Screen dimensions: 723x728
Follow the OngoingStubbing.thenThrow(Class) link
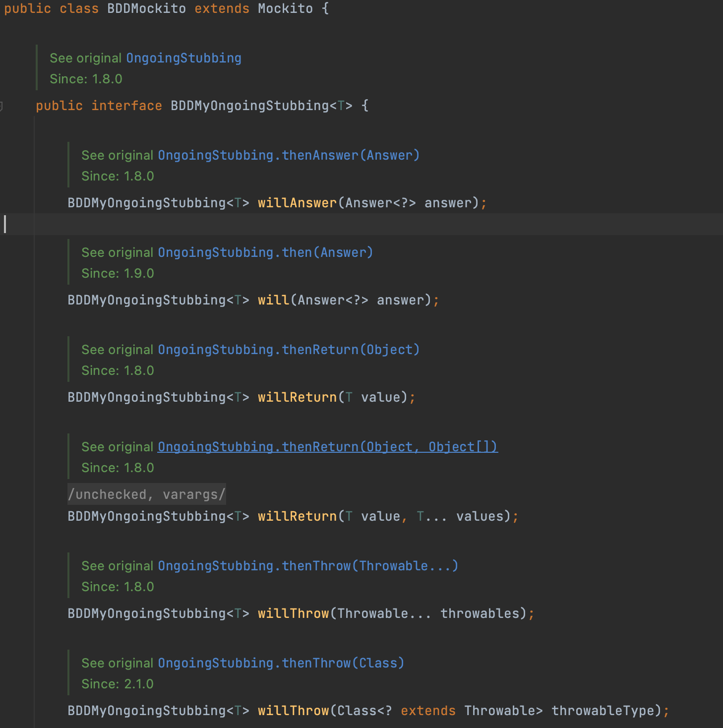[281, 663]
